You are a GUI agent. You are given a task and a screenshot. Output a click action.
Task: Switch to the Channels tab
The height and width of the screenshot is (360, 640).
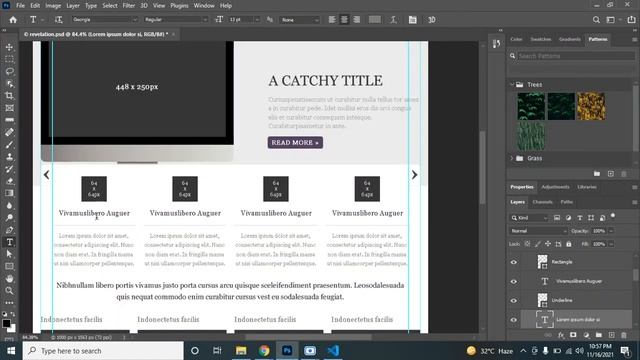tap(542, 202)
